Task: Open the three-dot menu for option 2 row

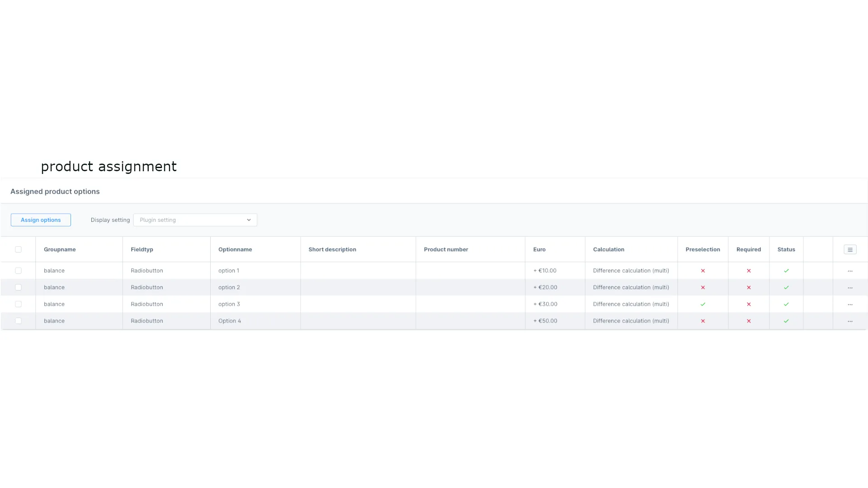Action: (x=851, y=287)
